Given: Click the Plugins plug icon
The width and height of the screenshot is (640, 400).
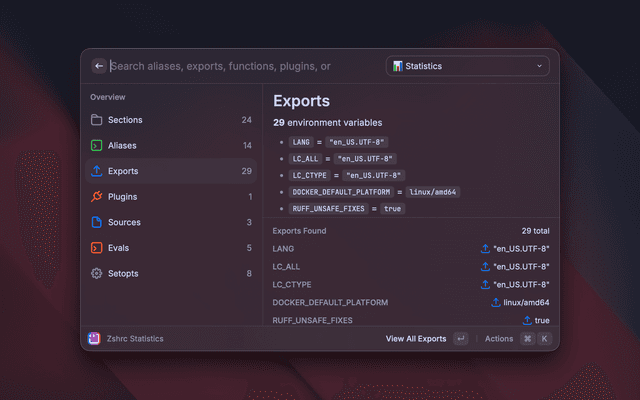Looking at the screenshot, I should 97,197.
